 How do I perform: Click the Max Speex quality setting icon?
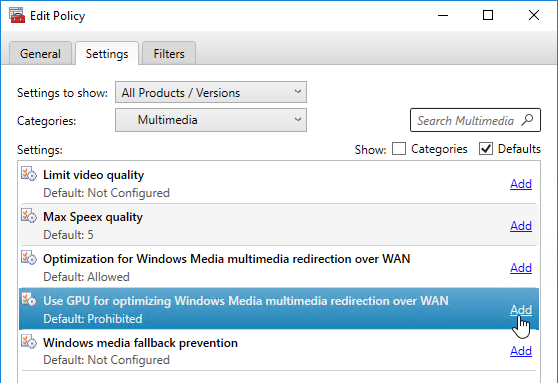click(28, 216)
